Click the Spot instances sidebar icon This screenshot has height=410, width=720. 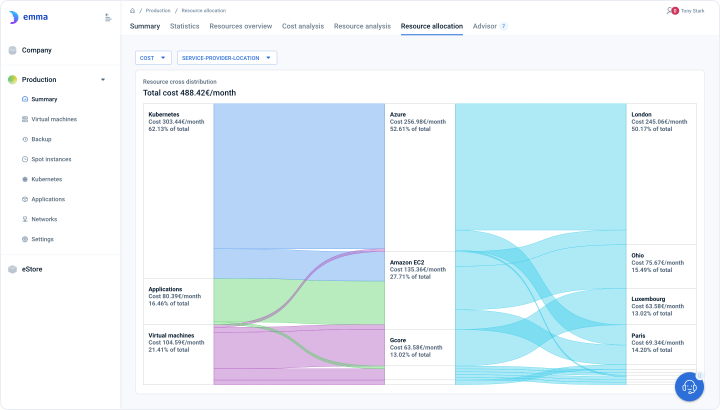pos(25,159)
